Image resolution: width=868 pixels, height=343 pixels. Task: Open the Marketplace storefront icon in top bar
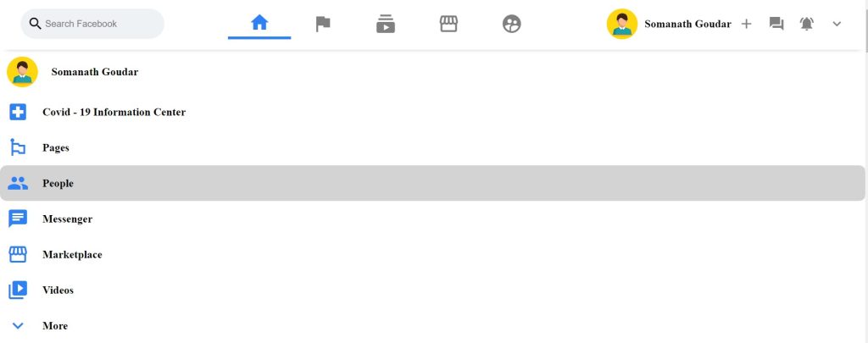448,23
